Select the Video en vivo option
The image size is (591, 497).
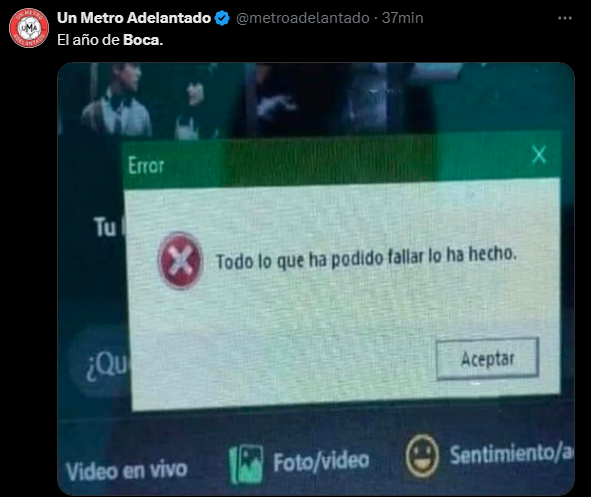(x=126, y=470)
